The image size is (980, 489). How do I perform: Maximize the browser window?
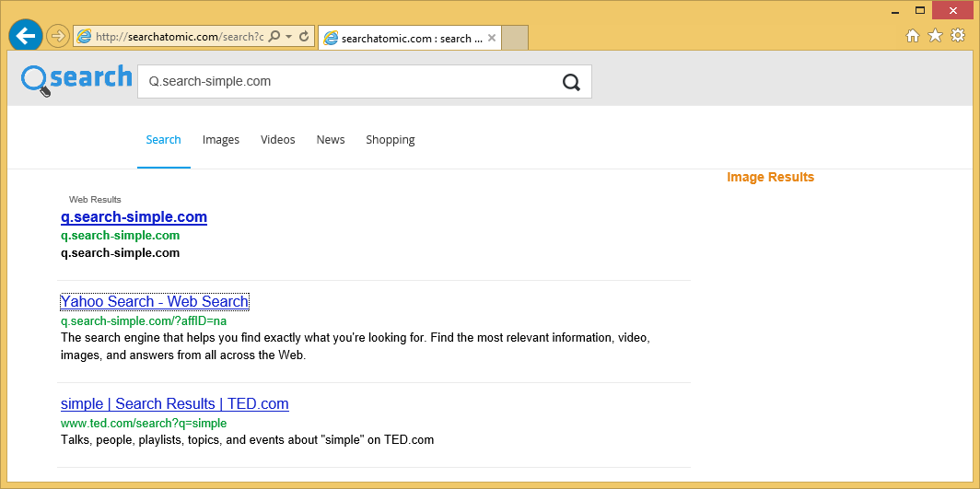click(920, 11)
